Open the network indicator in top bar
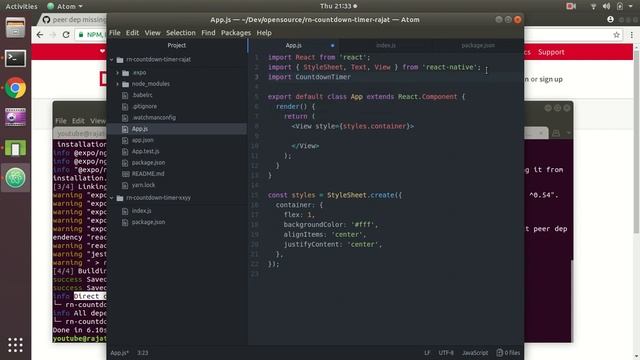Screen dimensions: 640x360 pyautogui.click(x=593, y=6)
